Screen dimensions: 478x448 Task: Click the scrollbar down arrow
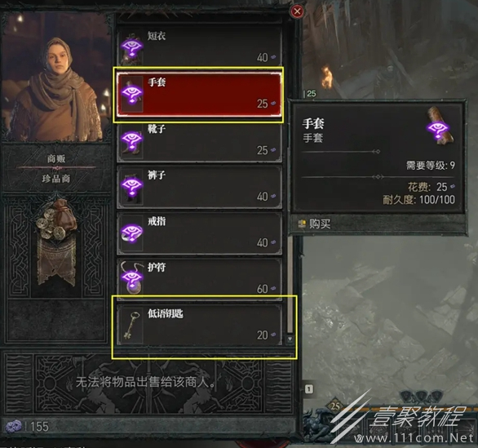tap(290, 339)
